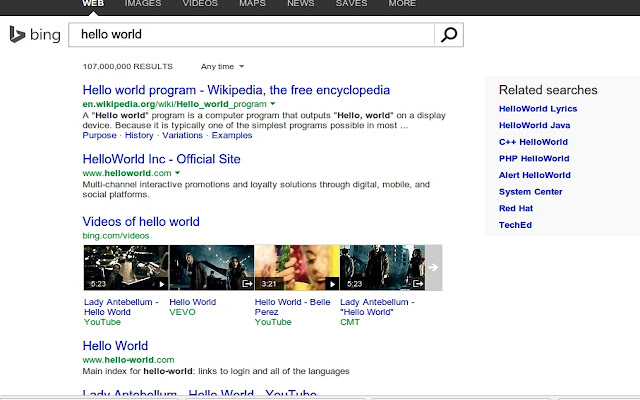Click the Belle Perez video thumbnail
The image size is (640, 400).
click(297, 268)
